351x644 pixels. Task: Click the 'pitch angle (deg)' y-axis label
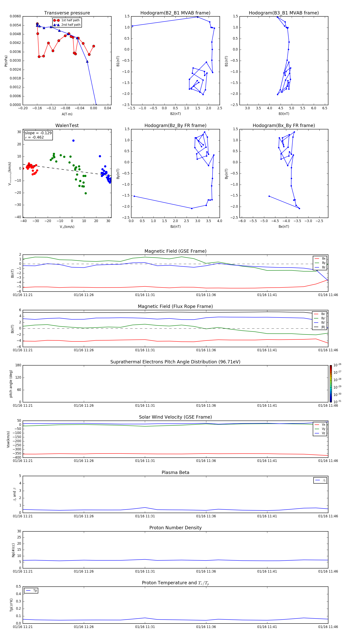coord(11,384)
